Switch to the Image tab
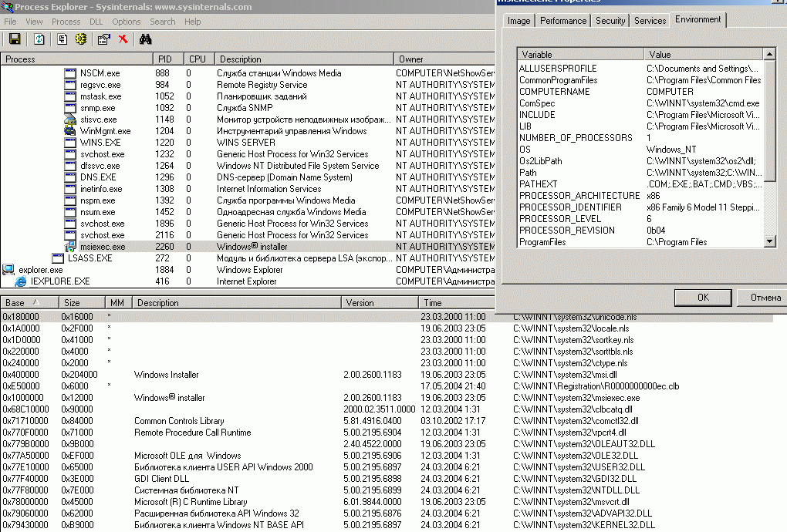 [x=518, y=21]
